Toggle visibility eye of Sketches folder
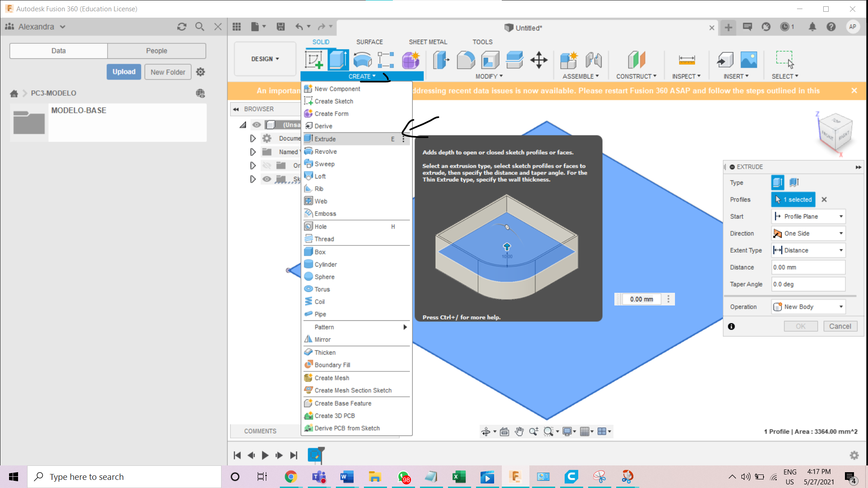The height and width of the screenshot is (488, 868). click(267, 179)
